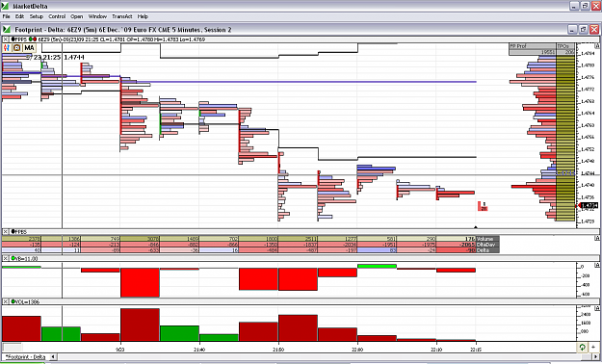Click the DltaDay row label in statistics table
This screenshot has width=602, height=364.
[487, 245]
